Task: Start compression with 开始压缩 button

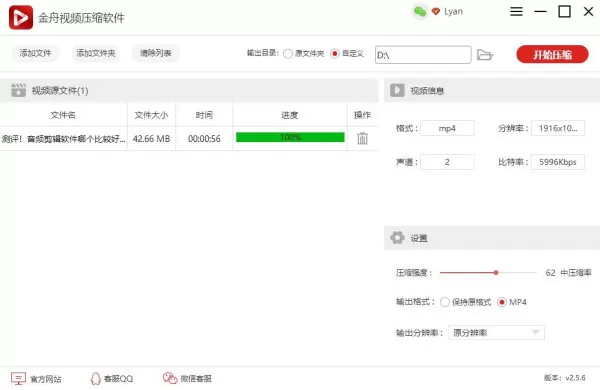Action: (x=552, y=54)
